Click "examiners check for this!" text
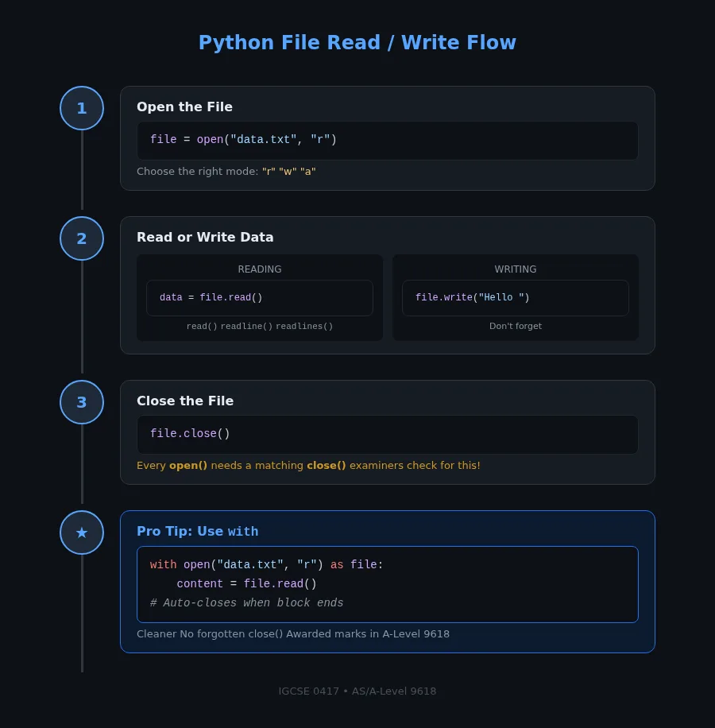Screen dimensions: 715x728 pyautogui.click(x=415, y=465)
